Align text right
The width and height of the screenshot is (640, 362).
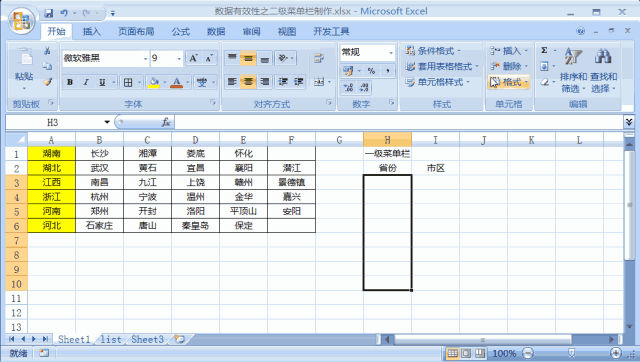[264, 82]
